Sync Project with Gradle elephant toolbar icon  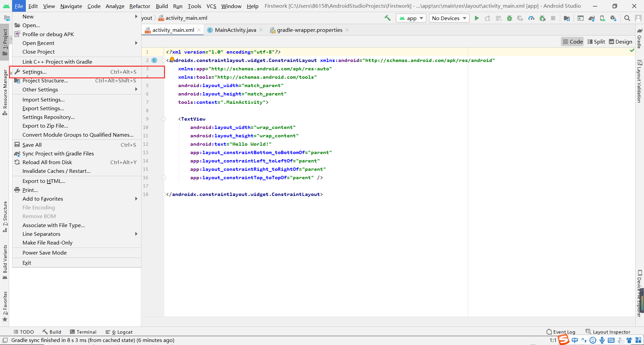[x=592, y=18]
